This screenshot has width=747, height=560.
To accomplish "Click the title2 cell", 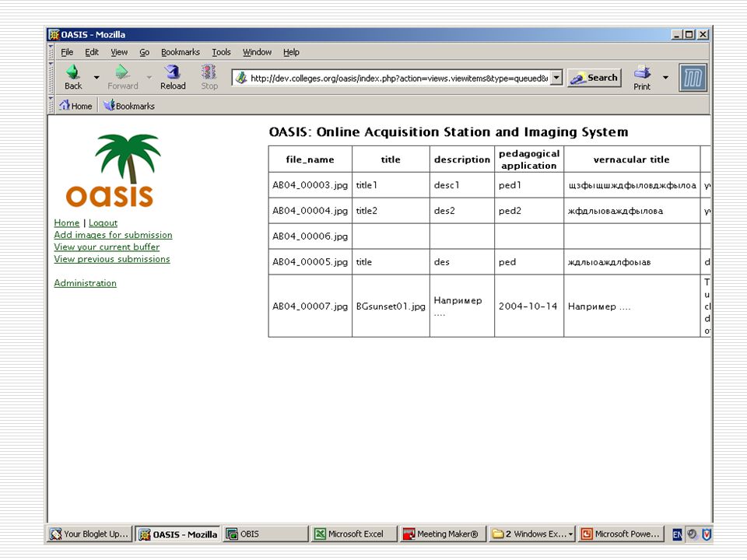I will pos(391,211).
